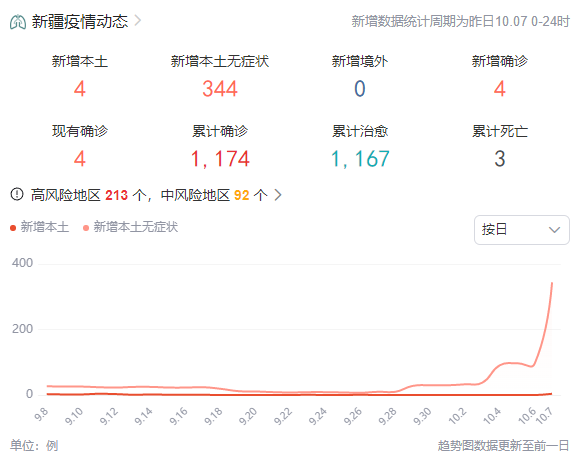
Task: Click the red dot legend marker 新增本土
Action: (x=13, y=228)
